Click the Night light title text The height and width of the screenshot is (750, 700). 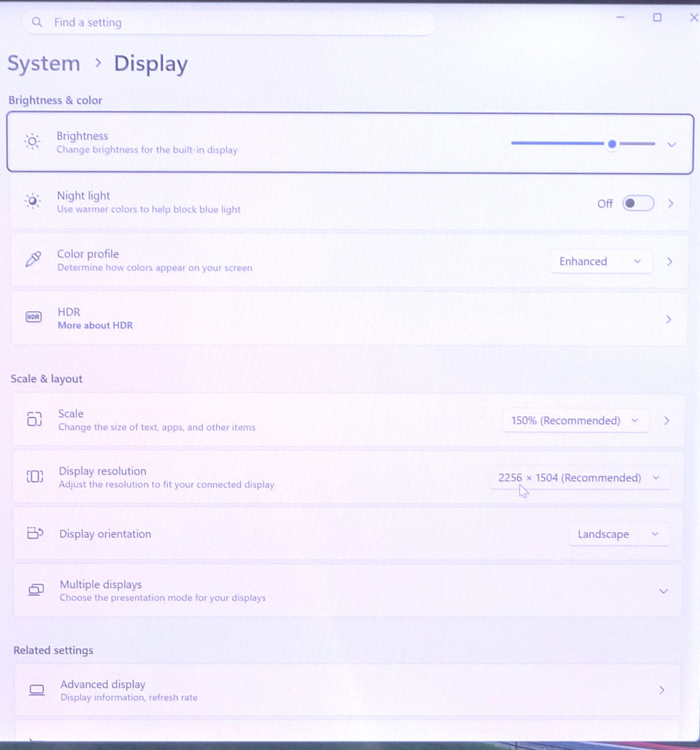(83, 196)
